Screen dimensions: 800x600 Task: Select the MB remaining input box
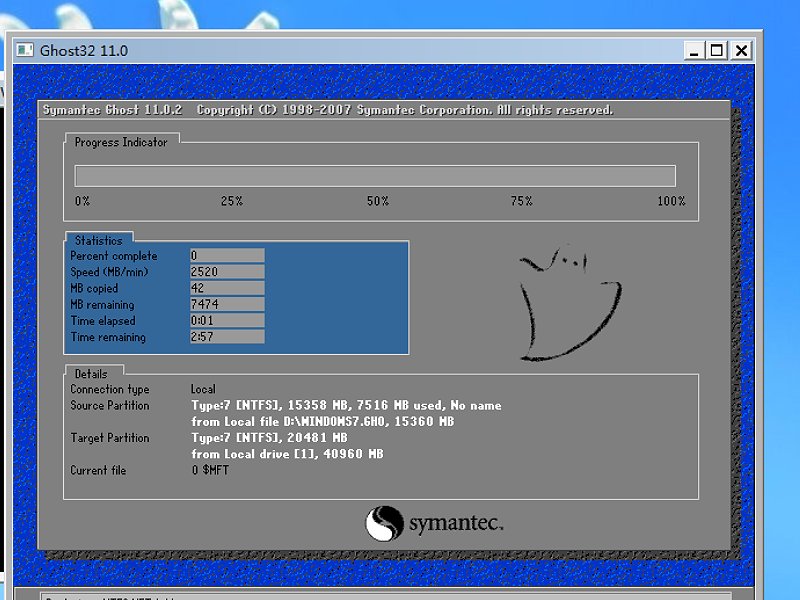click(225, 304)
